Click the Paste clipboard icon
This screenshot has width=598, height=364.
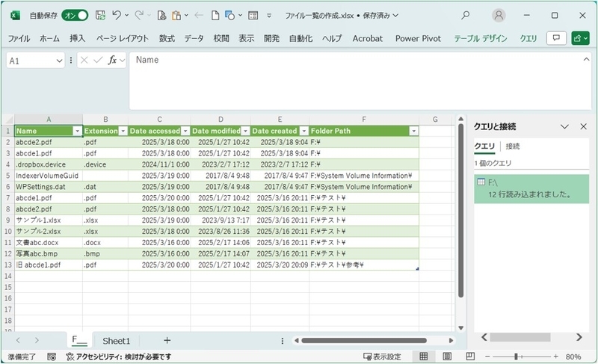click(x=176, y=15)
